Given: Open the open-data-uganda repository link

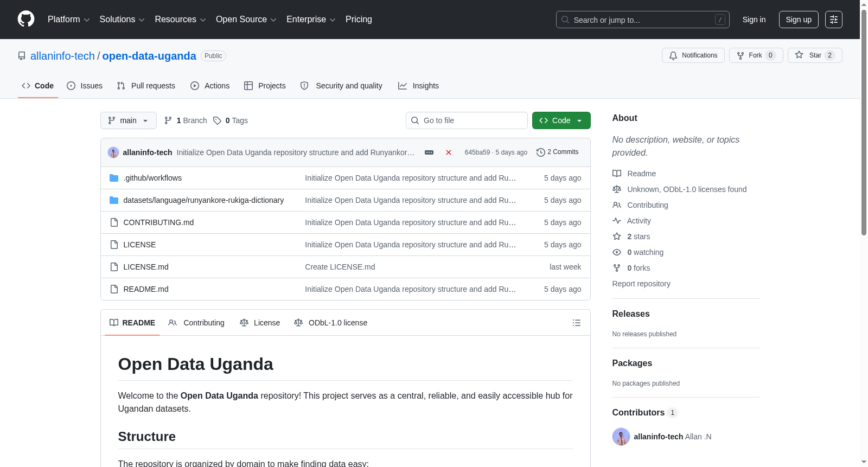Looking at the screenshot, I should pyautogui.click(x=149, y=56).
